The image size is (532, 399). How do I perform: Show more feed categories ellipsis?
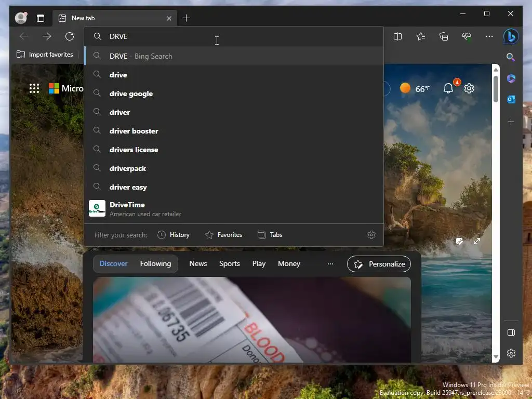coord(330,263)
